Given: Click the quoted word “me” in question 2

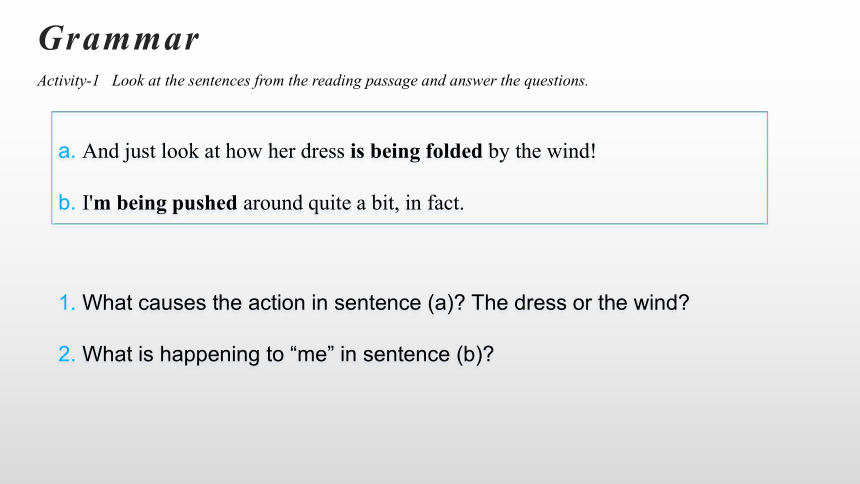Looking at the screenshot, I should click(312, 354).
